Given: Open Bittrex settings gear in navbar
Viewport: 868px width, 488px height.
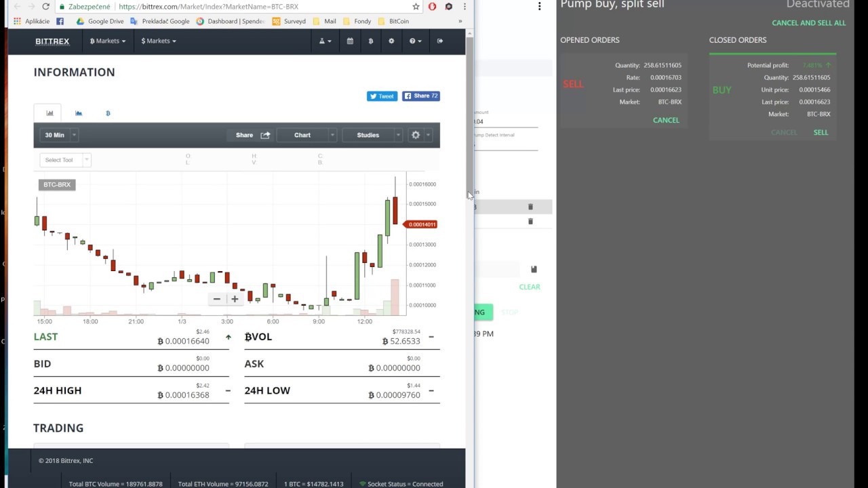Looking at the screenshot, I should (x=391, y=41).
